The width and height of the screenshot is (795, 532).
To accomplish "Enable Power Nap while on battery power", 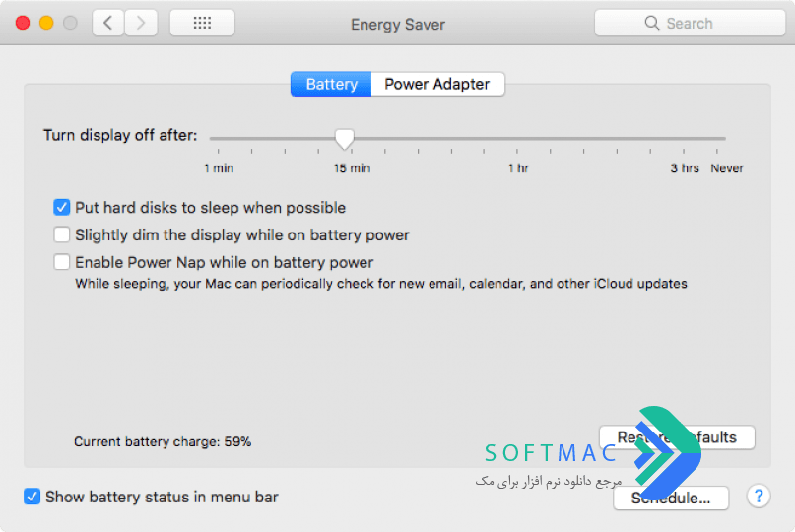I will (x=62, y=262).
